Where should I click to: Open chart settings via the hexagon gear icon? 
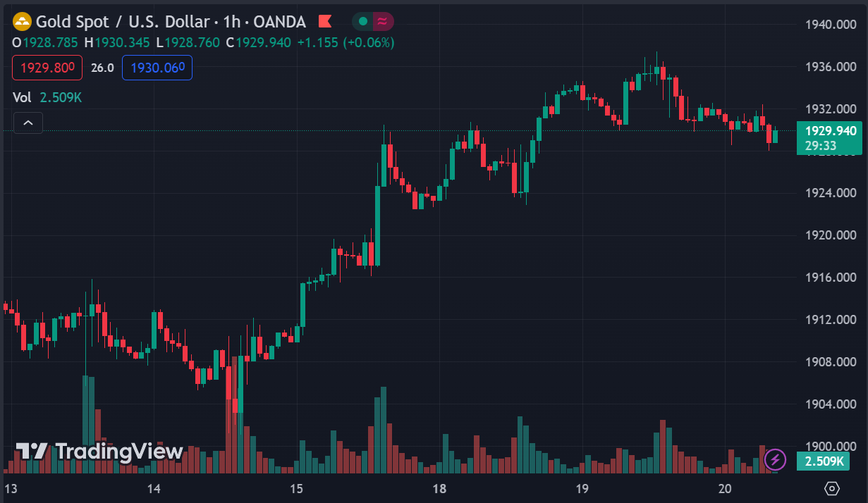832,488
